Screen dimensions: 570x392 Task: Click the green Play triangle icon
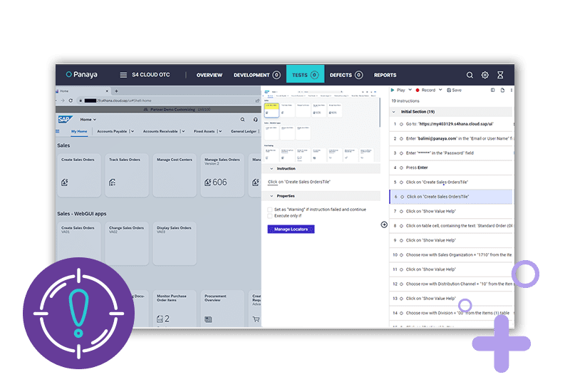tap(393, 90)
